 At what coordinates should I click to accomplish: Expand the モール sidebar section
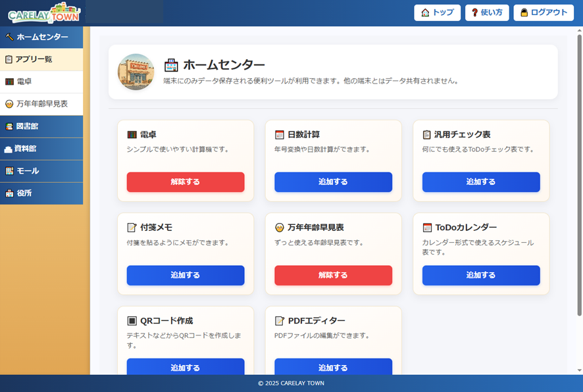(41, 171)
